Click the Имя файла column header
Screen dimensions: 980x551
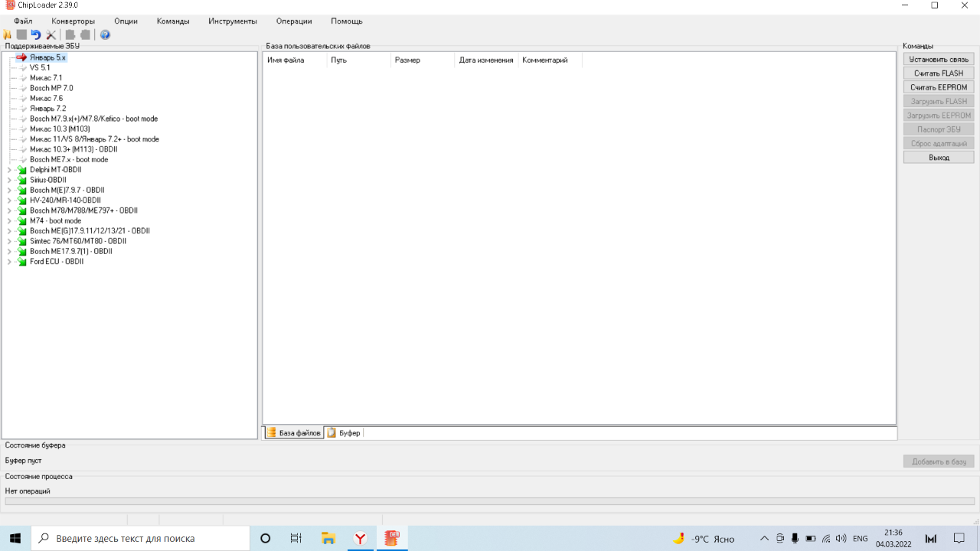point(286,60)
